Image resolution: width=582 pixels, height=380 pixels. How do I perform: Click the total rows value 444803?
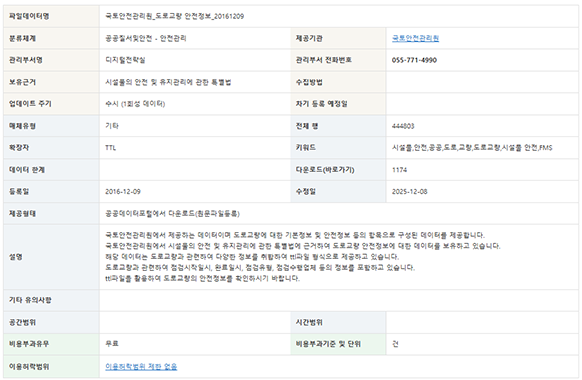click(x=403, y=126)
